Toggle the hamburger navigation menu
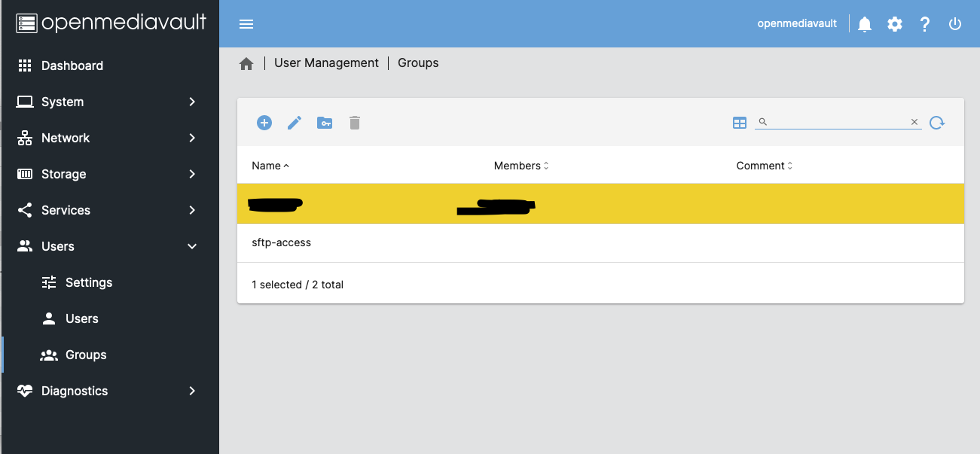 click(246, 24)
